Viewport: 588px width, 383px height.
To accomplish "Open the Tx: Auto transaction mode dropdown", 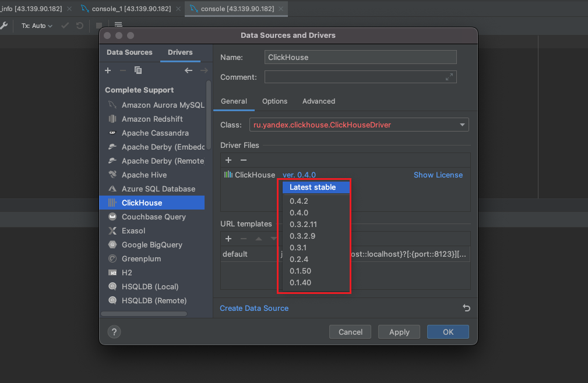I will pyautogui.click(x=36, y=26).
